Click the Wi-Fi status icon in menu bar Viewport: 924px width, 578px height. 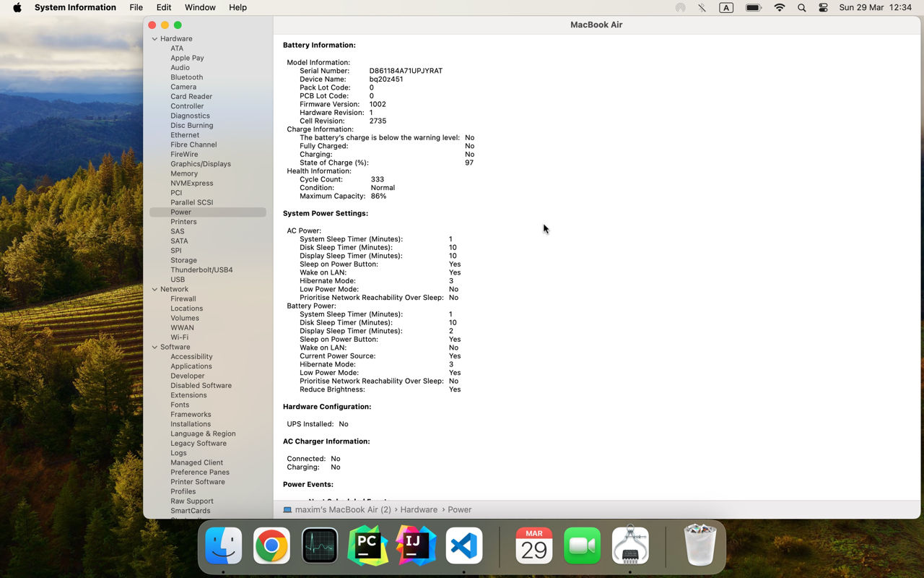(x=780, y=7)
